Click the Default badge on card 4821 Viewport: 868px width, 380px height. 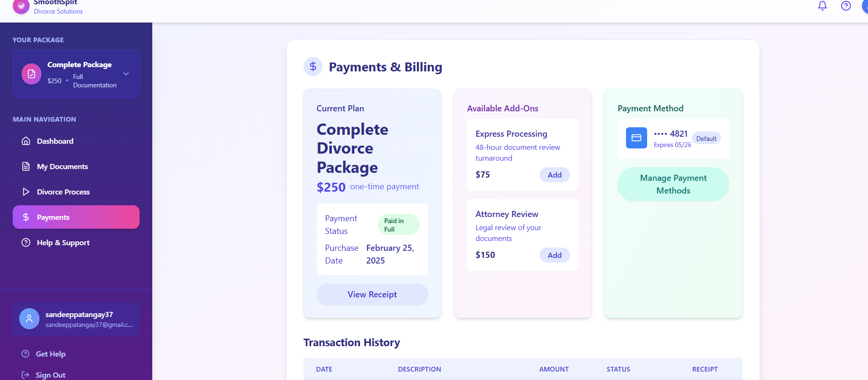(706, 139)
